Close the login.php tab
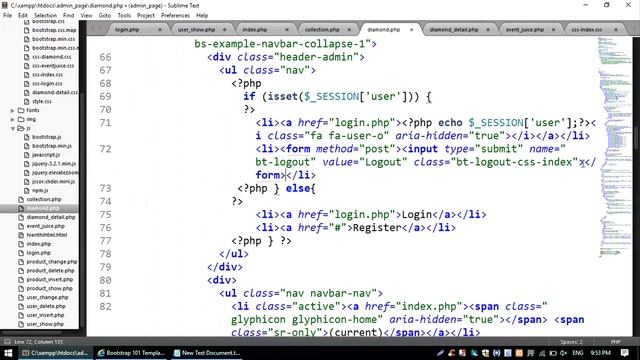 (x=160, y=30)
